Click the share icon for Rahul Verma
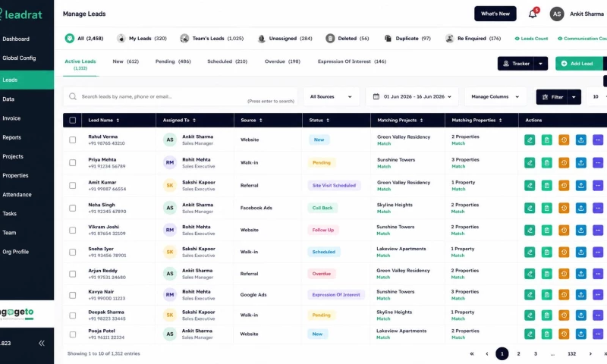607x364 pixels. click(x=581, y=140)
